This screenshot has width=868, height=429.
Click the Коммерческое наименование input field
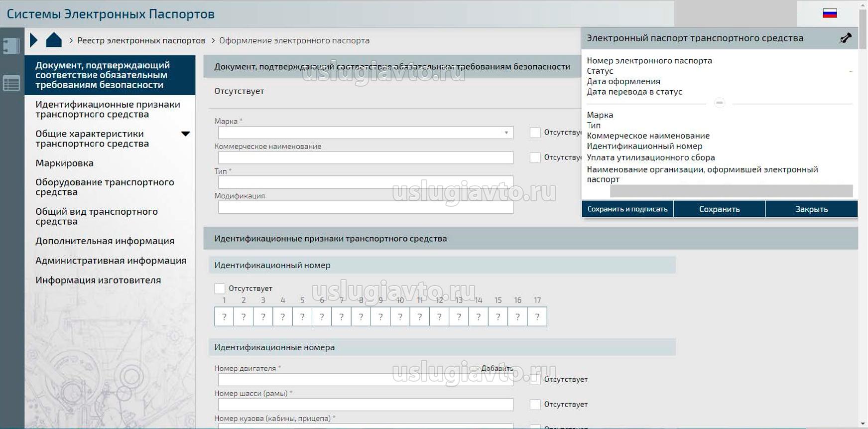(x=366, y=158)
